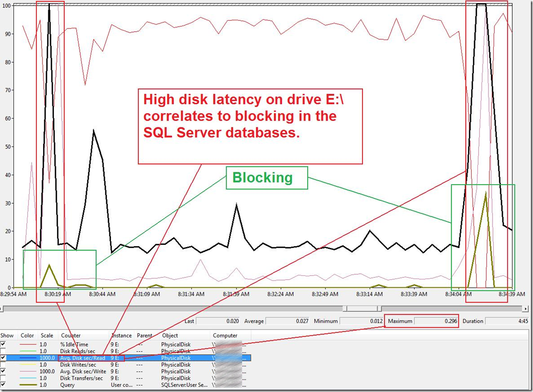Viewport: 533px width, 392px height.
Task: Check the Disk Writes/sec counter checkbox
Action: 3,365
